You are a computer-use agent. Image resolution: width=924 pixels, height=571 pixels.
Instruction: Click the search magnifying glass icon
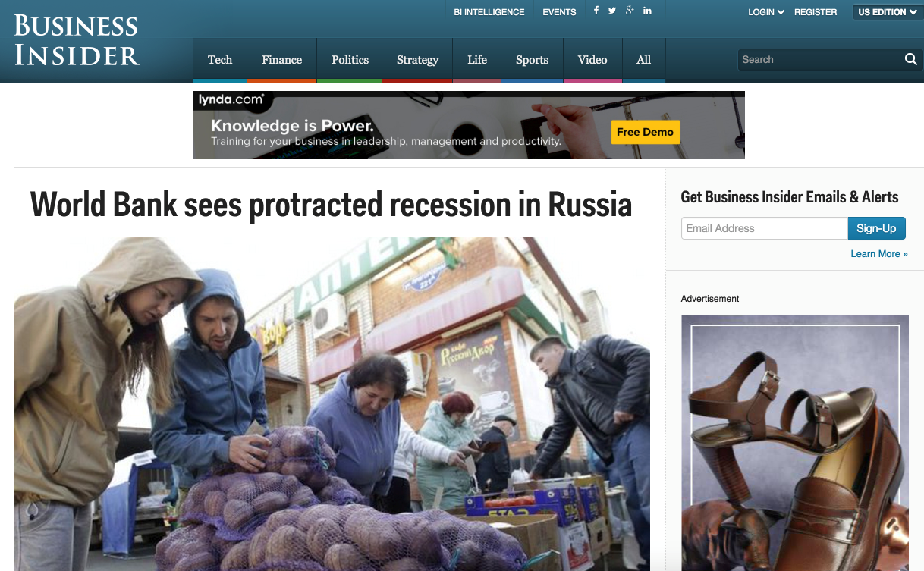[x=910, y=60]
